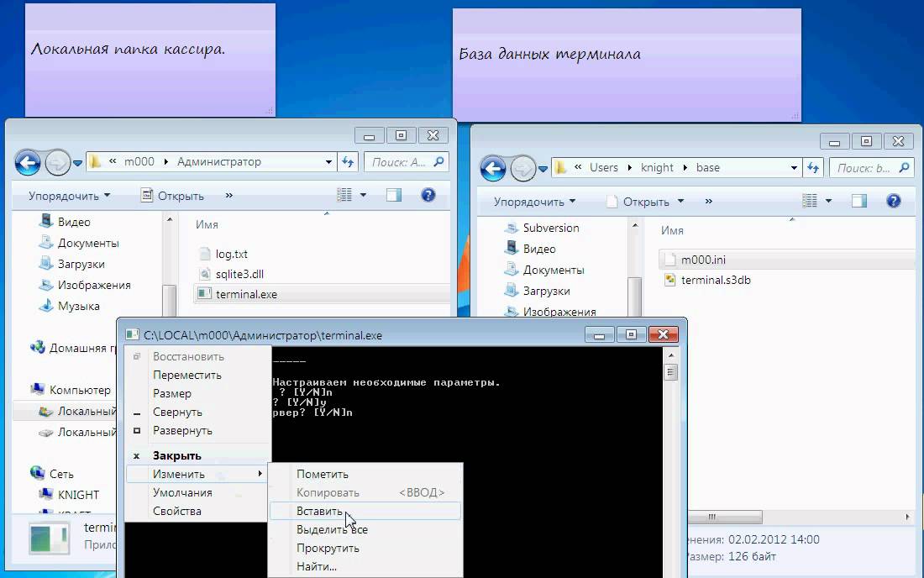924x578 pixels.
Task: Open Упорядочить menu in base window
Action: (x=535, y=202)
